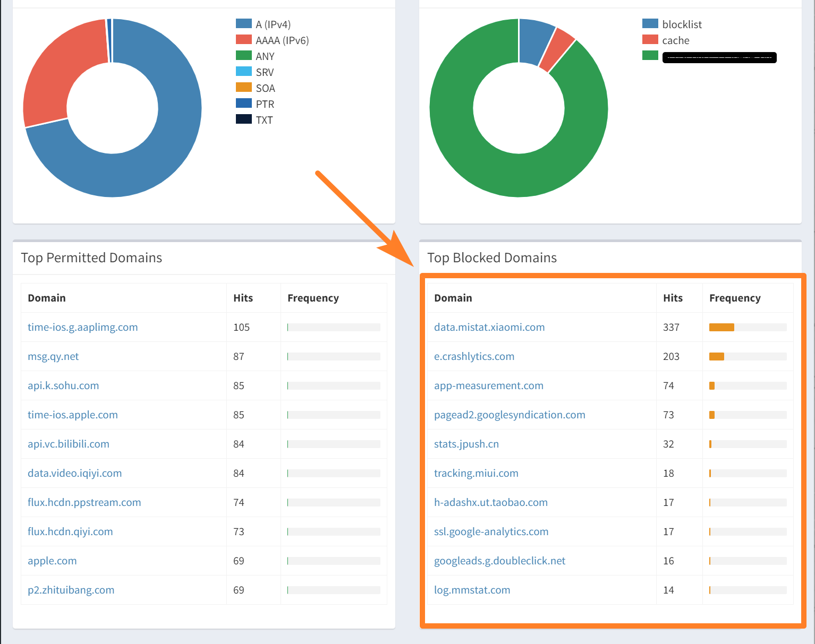Click the log.mmstat.com link

[472, 590]
